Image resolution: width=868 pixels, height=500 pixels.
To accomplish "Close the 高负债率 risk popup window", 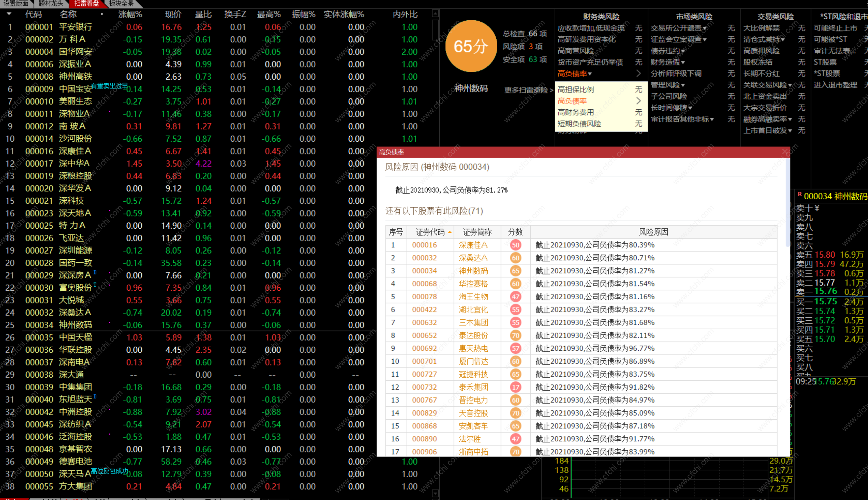I will click(785, 152).
